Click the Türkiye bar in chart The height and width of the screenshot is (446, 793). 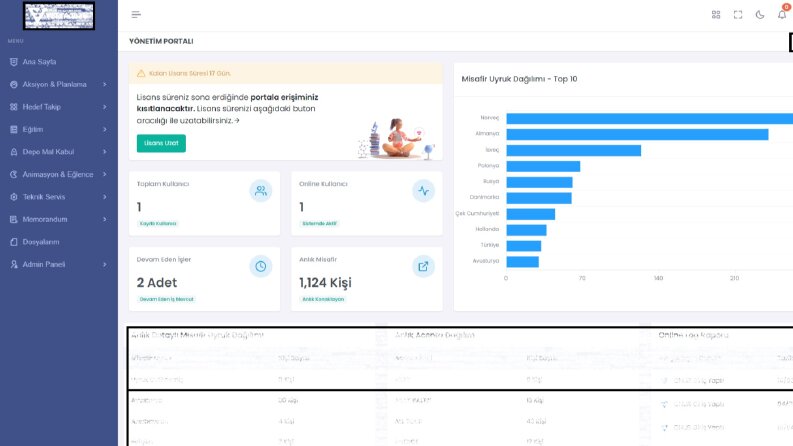(x=523, y=246)
